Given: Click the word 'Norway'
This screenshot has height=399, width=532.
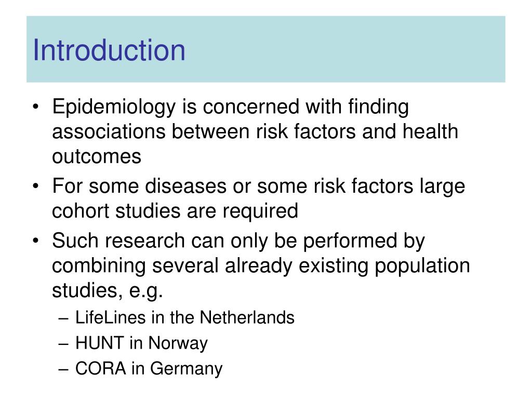Looking at the screenshot, I should coord(178,343).
